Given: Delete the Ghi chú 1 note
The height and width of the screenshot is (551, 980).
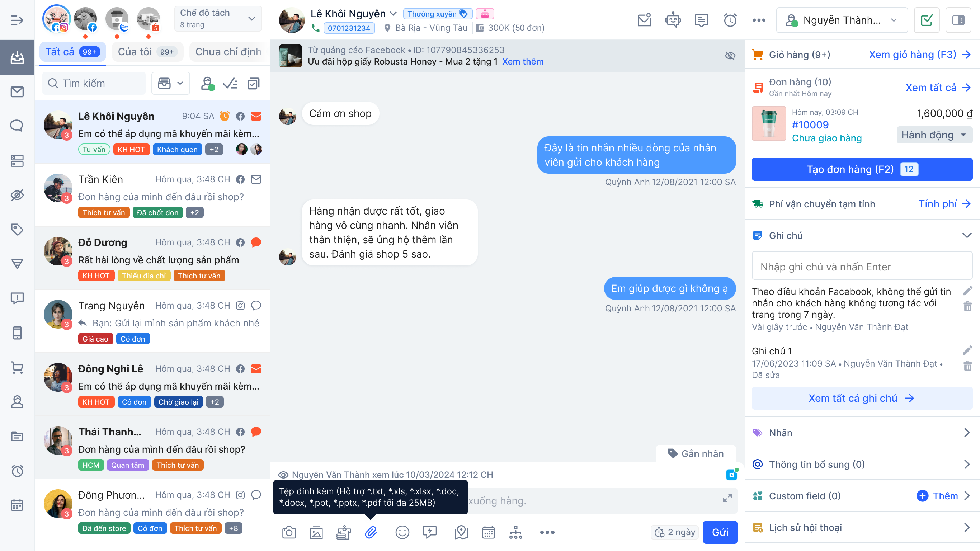Looking at the screenshot, I should tap(967, 366).
